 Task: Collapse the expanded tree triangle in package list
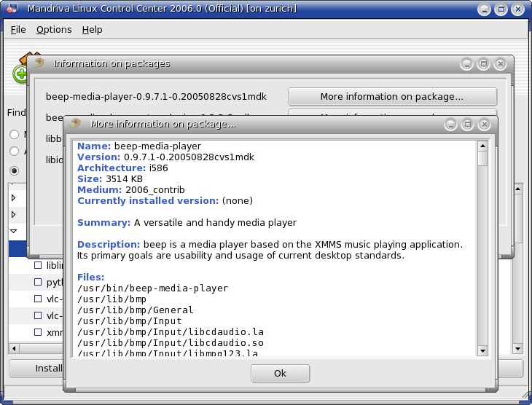pyautogui.click(x=14, y=231)
